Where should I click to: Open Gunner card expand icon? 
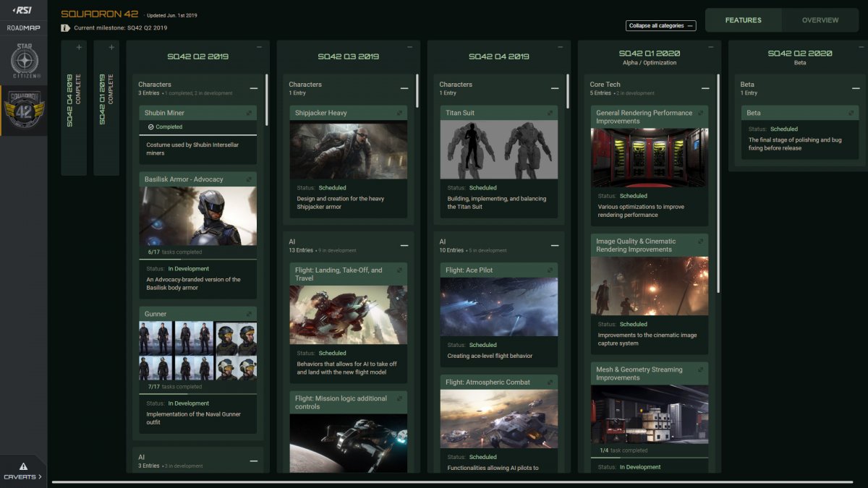248,314
